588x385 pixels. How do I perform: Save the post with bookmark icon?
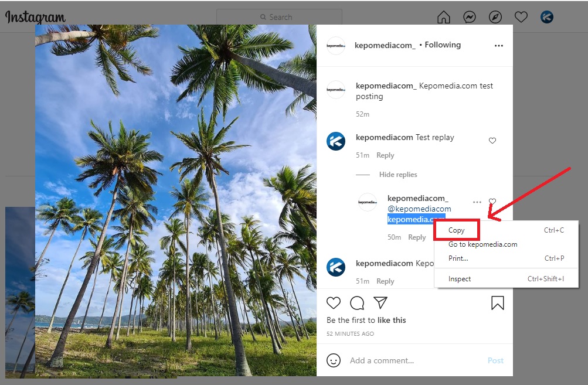[x=498, y=303]
